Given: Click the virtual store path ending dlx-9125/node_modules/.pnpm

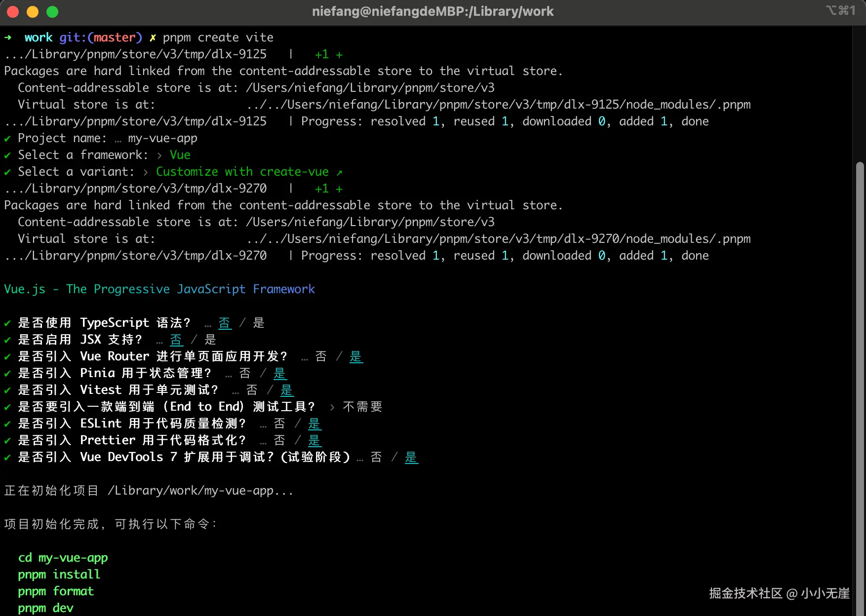Looking at the screenshot, I should coord(499,105).
